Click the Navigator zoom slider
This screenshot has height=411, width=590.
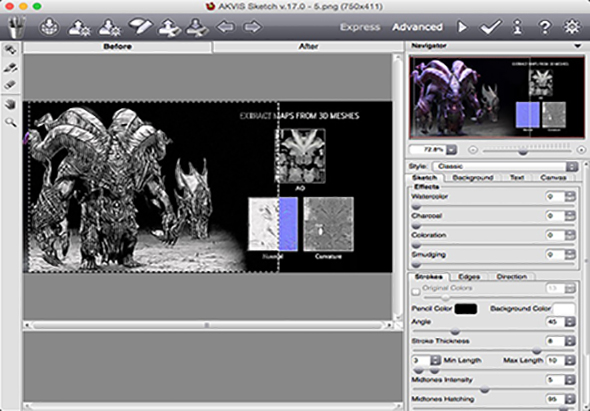pos(527,151)
